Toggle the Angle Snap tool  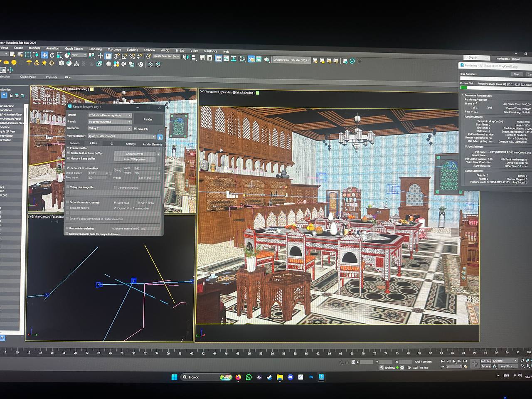(x=124, y=56)
